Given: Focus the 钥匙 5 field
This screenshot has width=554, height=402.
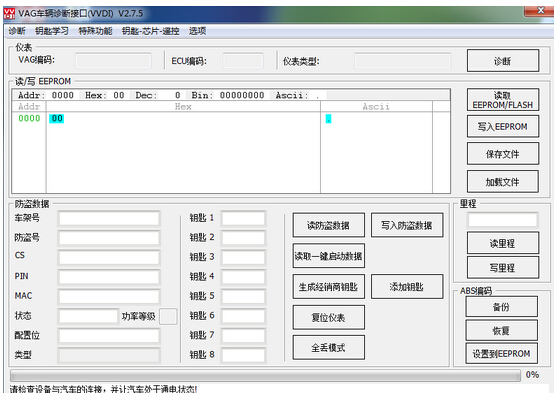Looking at the screenshot, I should click(x=243, y=296).
